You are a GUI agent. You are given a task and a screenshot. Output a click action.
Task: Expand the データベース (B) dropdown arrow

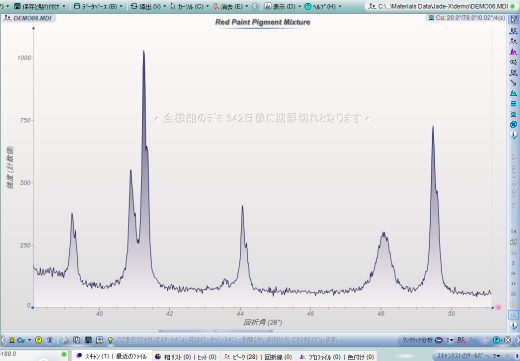[x=121, y=6]
